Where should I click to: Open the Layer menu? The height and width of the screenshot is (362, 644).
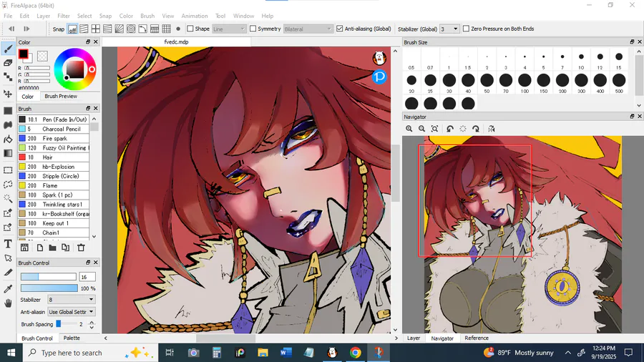[43, 16]
